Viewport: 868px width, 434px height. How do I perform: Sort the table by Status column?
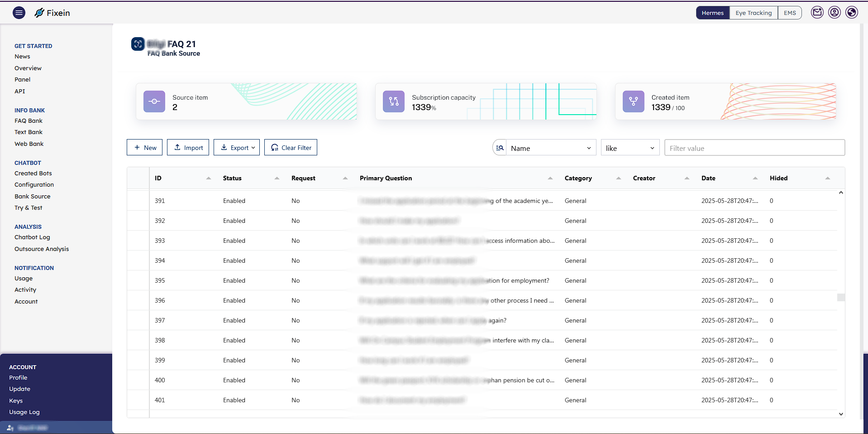coord(277,178)
